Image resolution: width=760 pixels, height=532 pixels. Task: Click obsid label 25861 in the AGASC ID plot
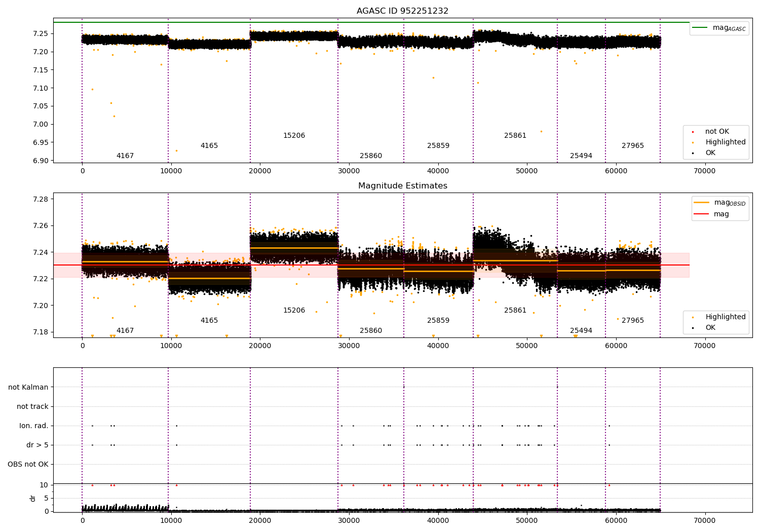point(515,136)
